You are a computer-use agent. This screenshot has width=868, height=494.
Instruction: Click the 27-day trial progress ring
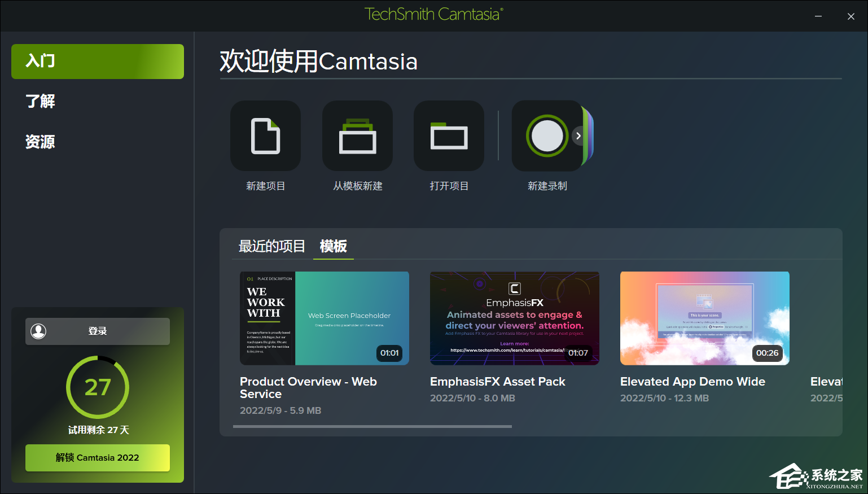pos(98,387)
